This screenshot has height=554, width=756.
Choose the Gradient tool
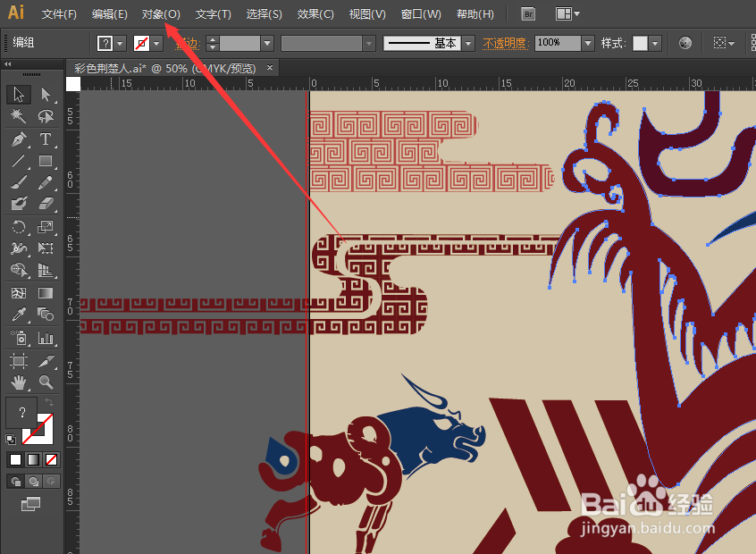pyautogui.click(x=46, y=293)
